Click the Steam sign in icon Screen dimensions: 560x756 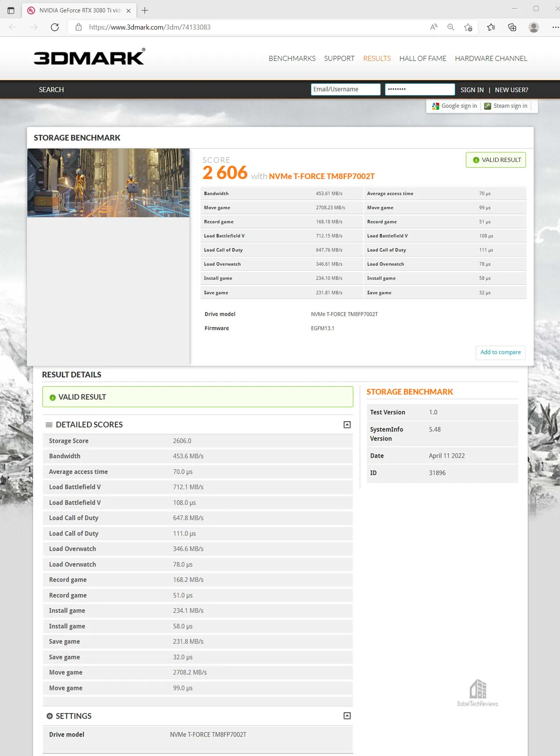[488, 106]
